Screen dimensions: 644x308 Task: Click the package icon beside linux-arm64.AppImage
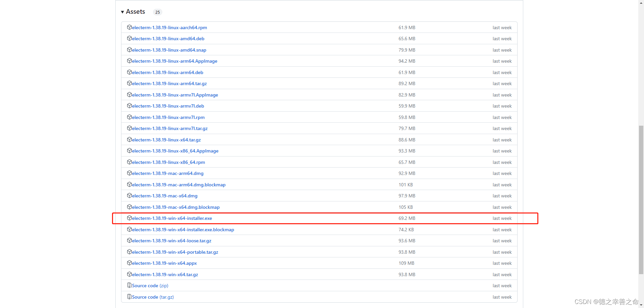[129, 61]
